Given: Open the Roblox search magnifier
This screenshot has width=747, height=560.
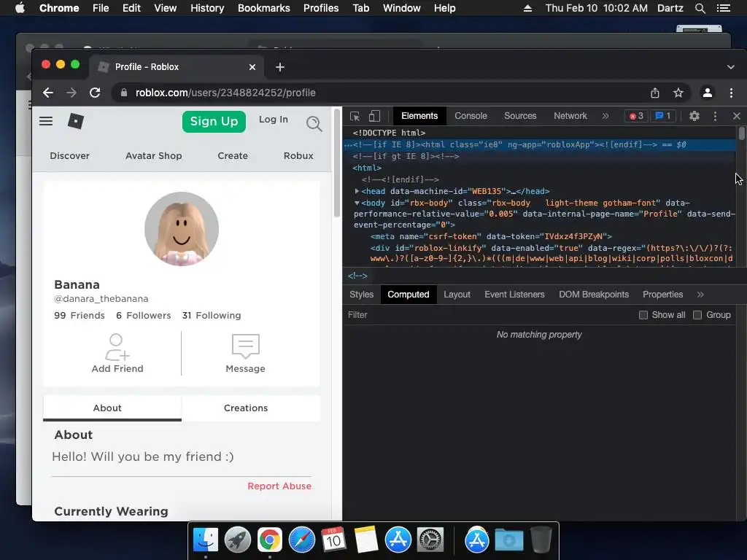Looking at the screenshot, I should click(x=314, y=124).
